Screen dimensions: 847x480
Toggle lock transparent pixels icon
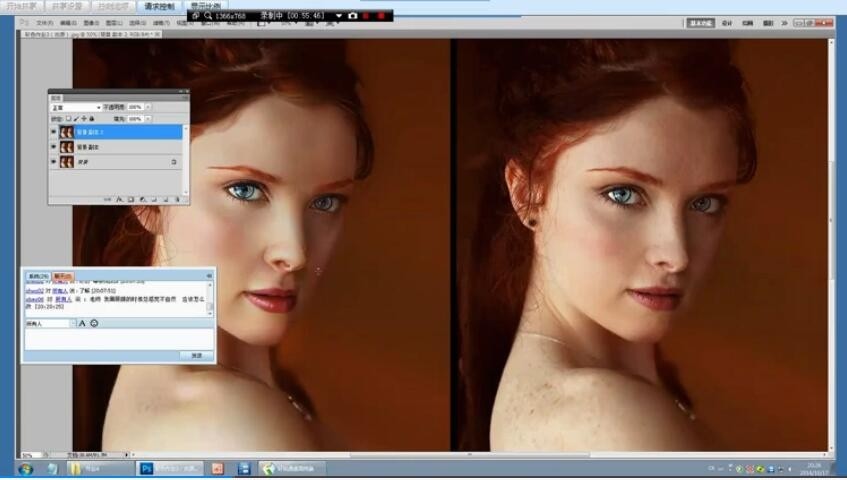[x=68, y=119]
